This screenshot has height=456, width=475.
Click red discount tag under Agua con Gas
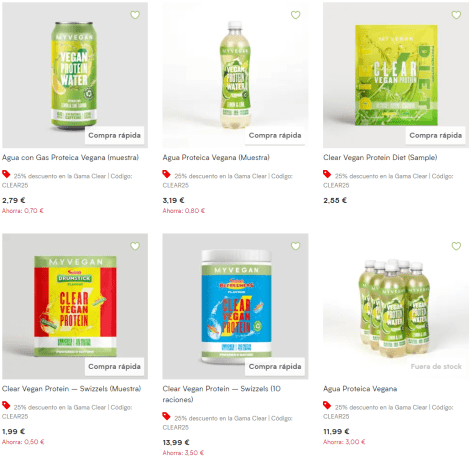click(x=6, y=174)
